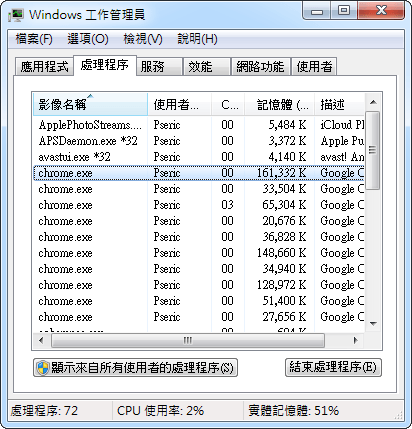Select chrome.exe using 36,828 K
The width and height of the screenshot is (412, 429).
pyautogui.click(x=199, y=237)
